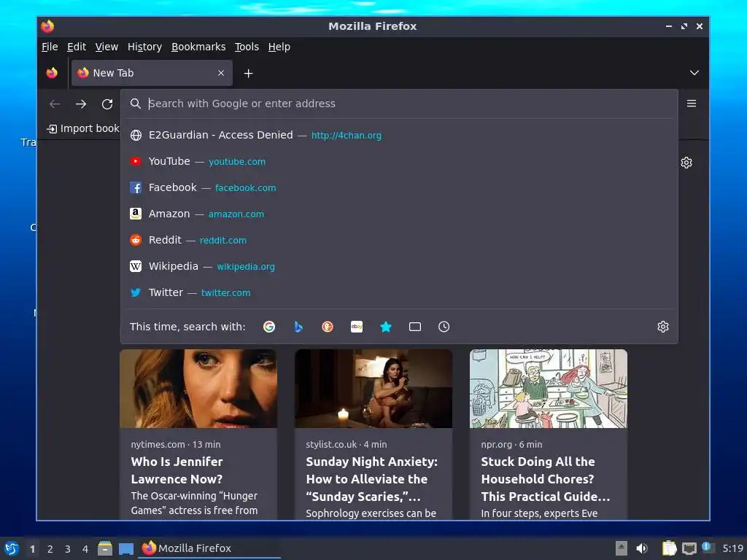Screen dimensions: 747x560
Task: Open the Help menu
Action: tap(279, 47)
